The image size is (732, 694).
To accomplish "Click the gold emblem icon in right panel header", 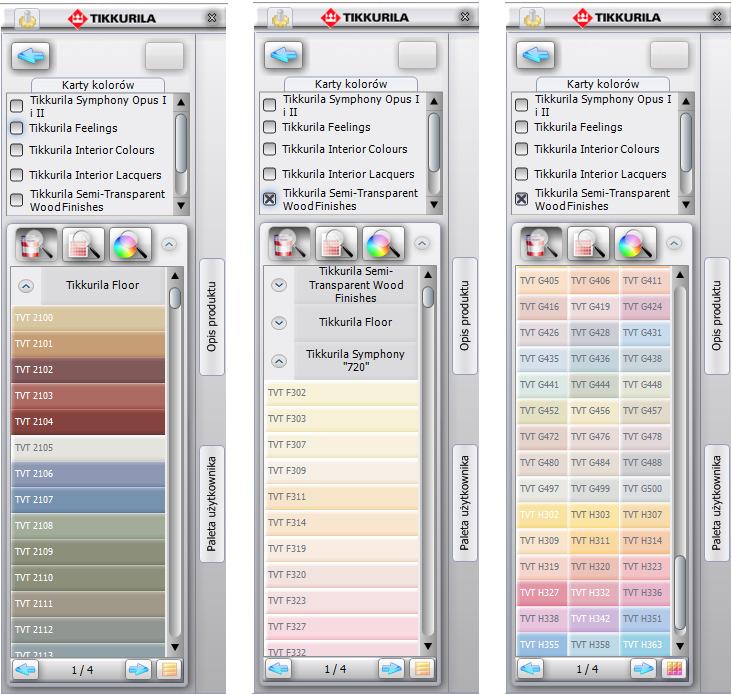I will click(x=533, y=18).
